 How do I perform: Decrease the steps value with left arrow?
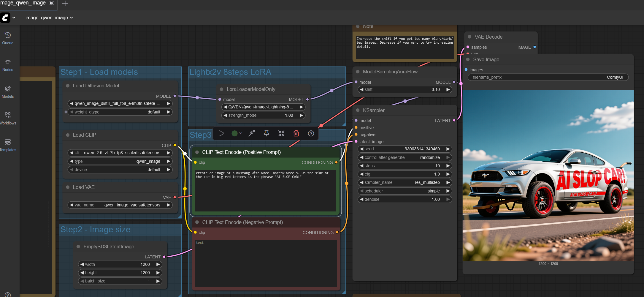coord(361,166)
